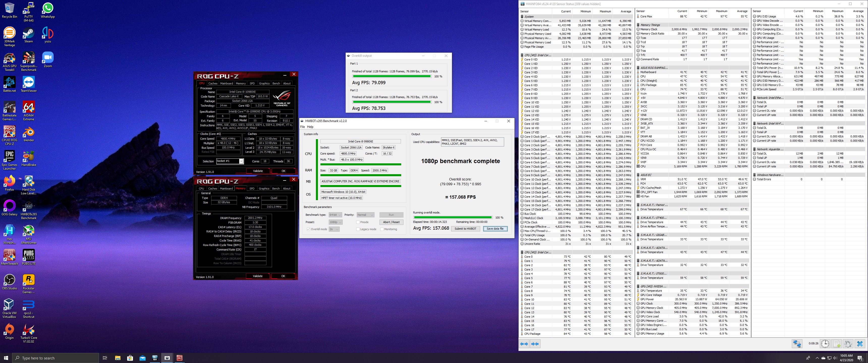Viewport: 868px width, 363px height.
Task: Open Benchmark type 64-bit dropdown
Action: (335, 215)
